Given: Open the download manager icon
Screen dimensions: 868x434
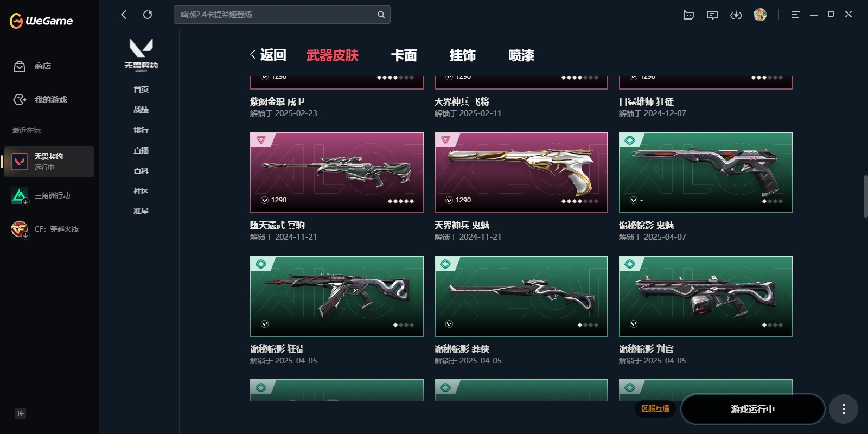Looking at the screenshot, I should coord(736,15).
